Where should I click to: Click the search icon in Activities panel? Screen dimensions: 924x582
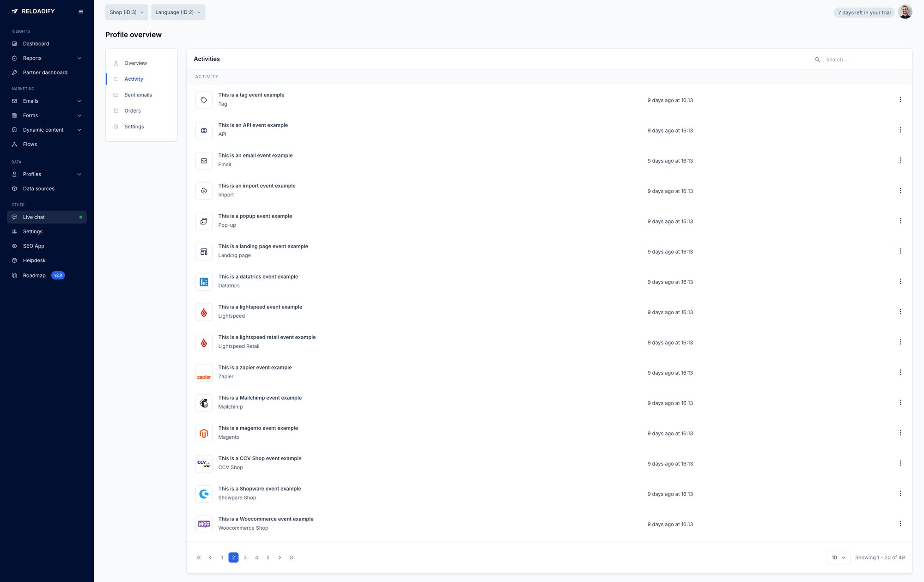coord(817,59)
